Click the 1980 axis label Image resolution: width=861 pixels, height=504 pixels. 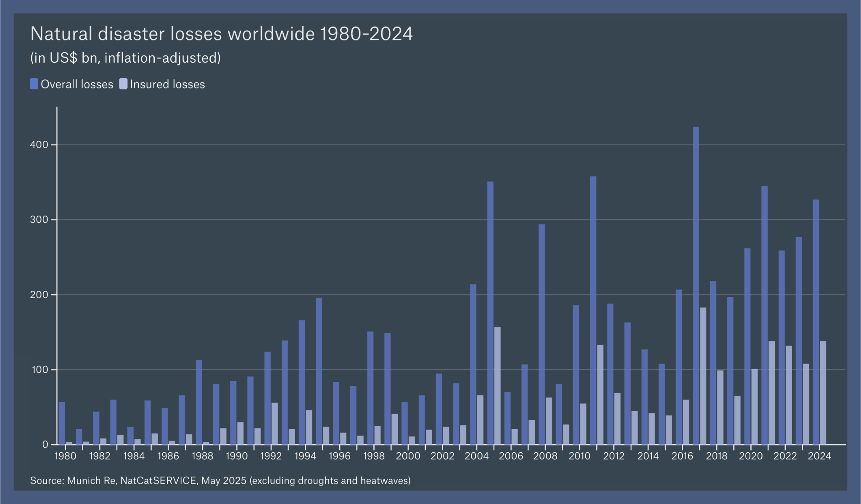pos(64,456)
